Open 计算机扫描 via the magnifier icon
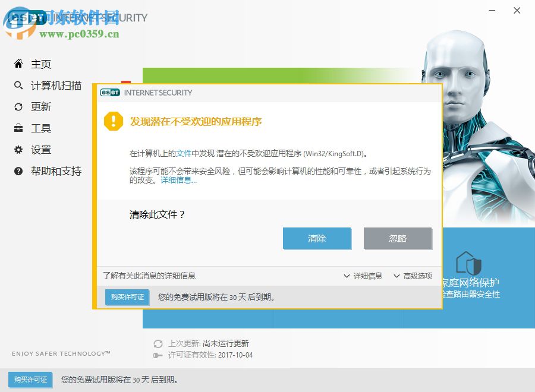Image resolution: width=535 pixels, height=392 pixels. (18, 85)
